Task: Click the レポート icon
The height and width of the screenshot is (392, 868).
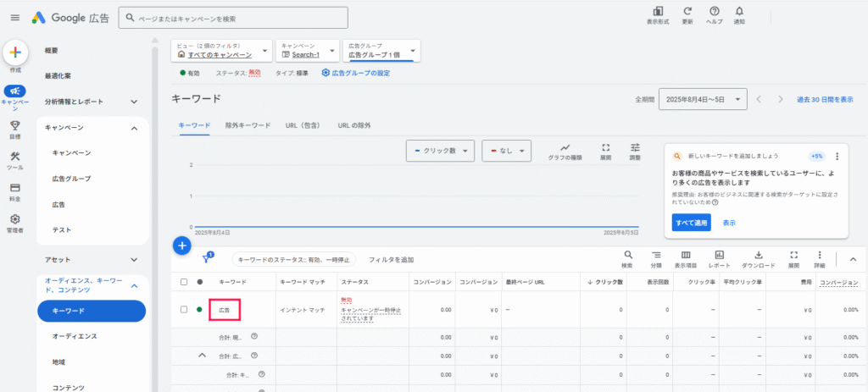Action: 720,255
